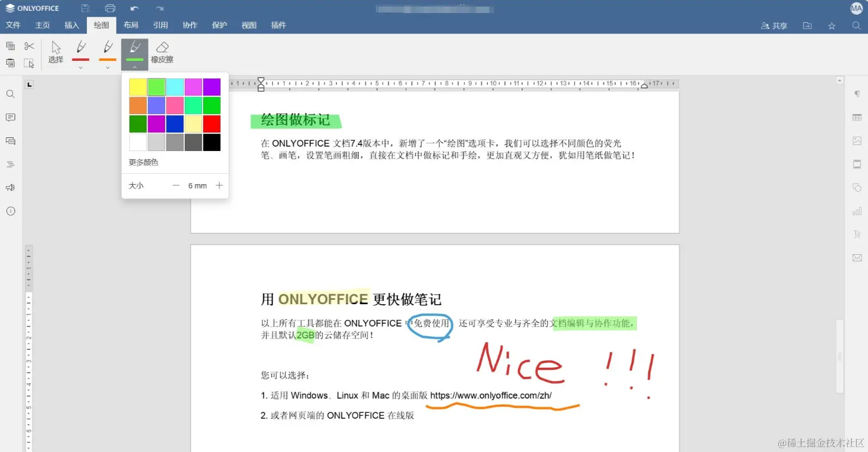Expand orange pen options dropdown arrow
This screenshot has width=868, height=452.
(108, 67)
